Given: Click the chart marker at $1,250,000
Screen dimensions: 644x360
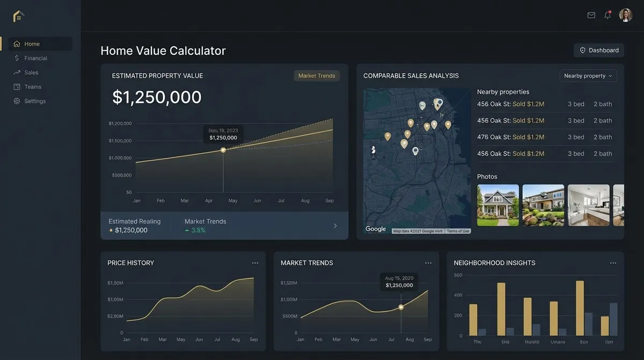Looking at the screenshot, I should click(223, 150).
